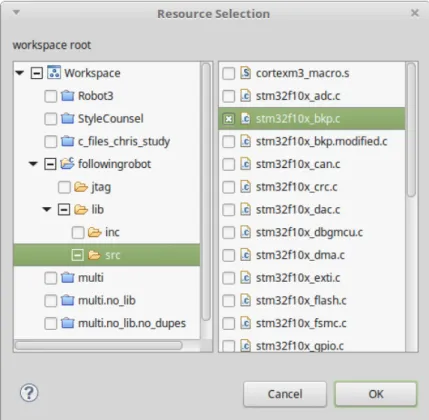The image size is (429, 420).
Task: Click the cortexm3_macro.s assembly file icon
Action: pyautogui.click(x=246, y=73)
